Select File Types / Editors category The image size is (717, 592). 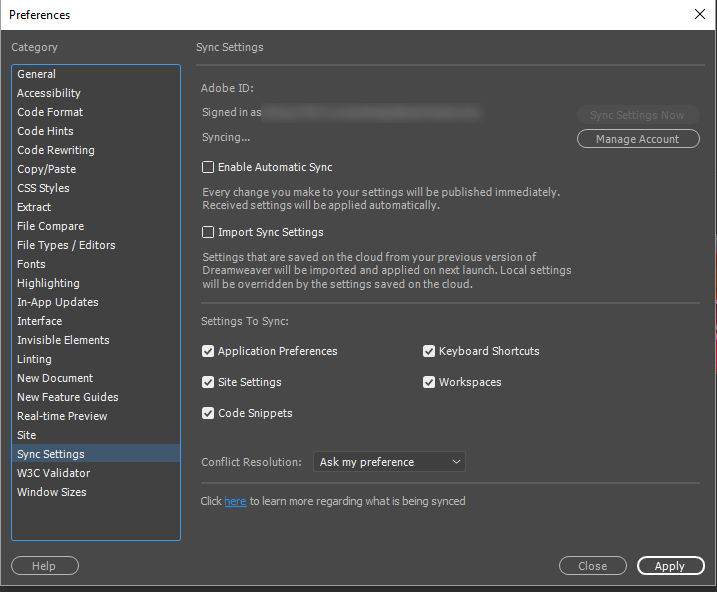coord(96,245)
